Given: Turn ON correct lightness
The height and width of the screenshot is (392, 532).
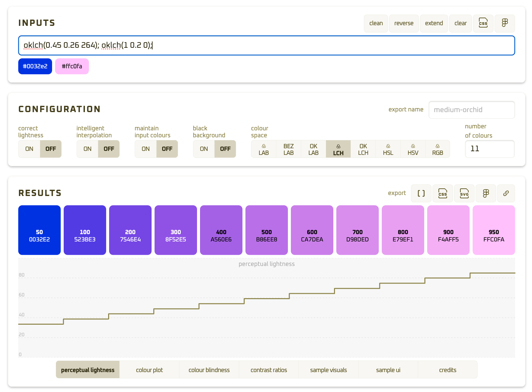Looking at the screenshot, I should coord(29,149).
